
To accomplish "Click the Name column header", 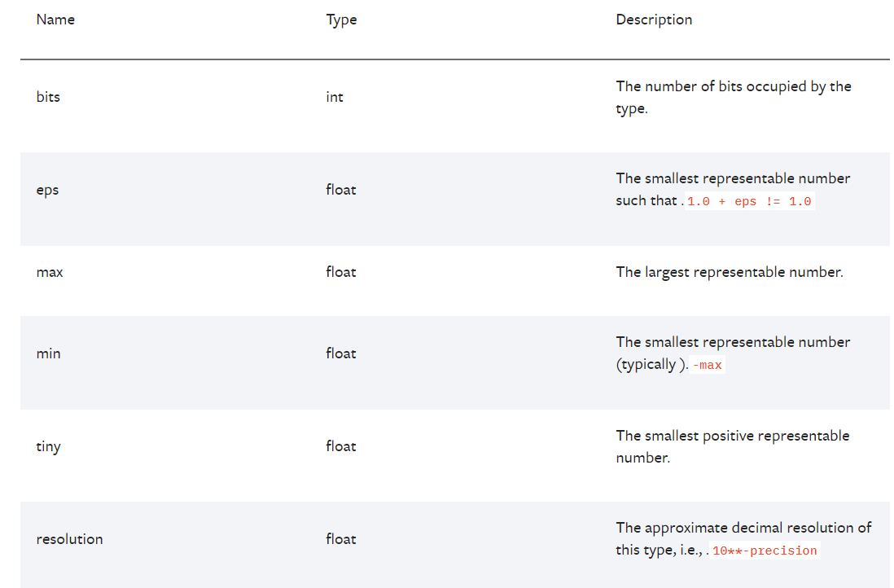I will pyautogui.click(x=55, y=20).
